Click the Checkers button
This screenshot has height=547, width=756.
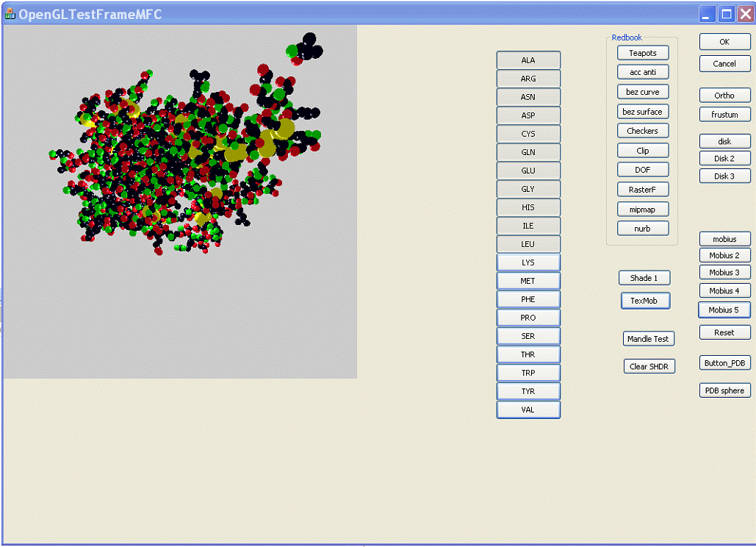pyautogui.click(x=643, y=131)
